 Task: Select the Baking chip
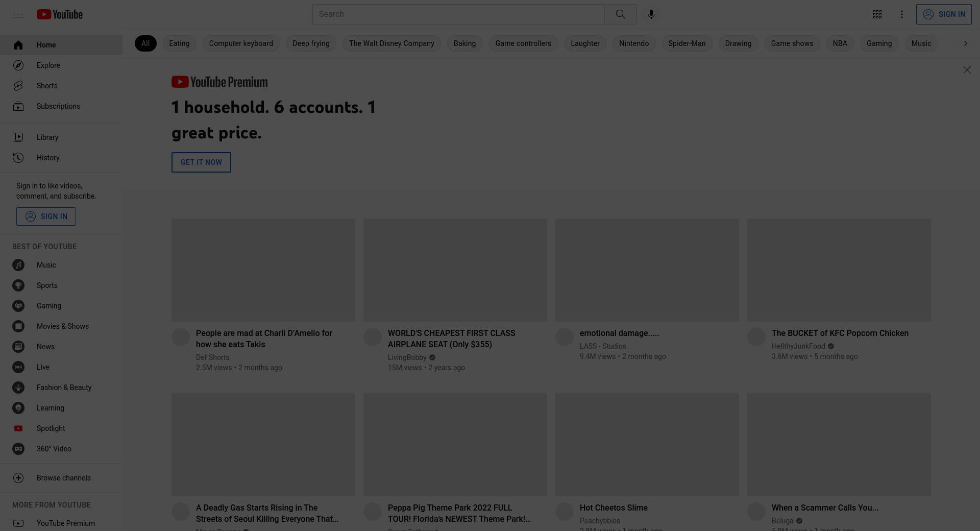coord(464,43)
